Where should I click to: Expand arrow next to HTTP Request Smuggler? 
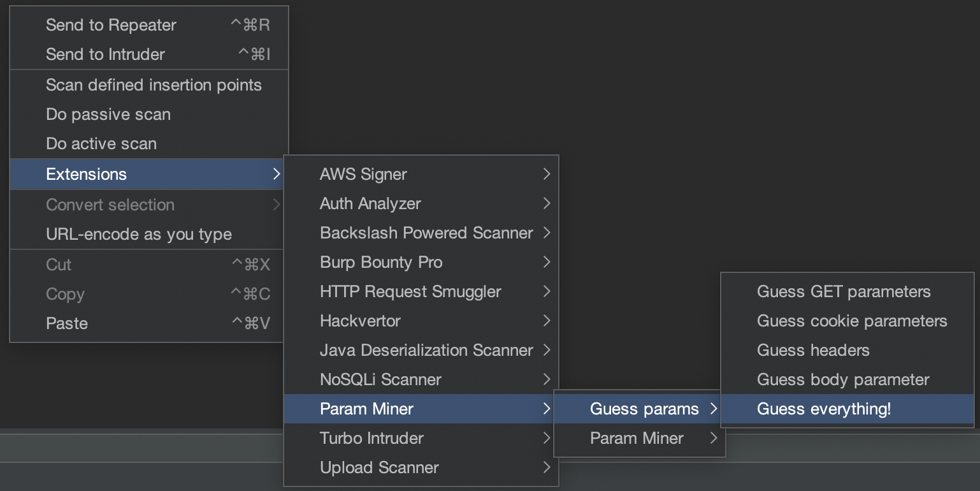(x=547, y=291)
